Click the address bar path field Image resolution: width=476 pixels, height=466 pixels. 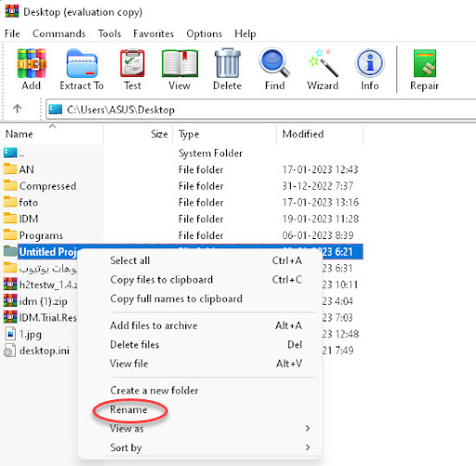[x=261, y=109]
